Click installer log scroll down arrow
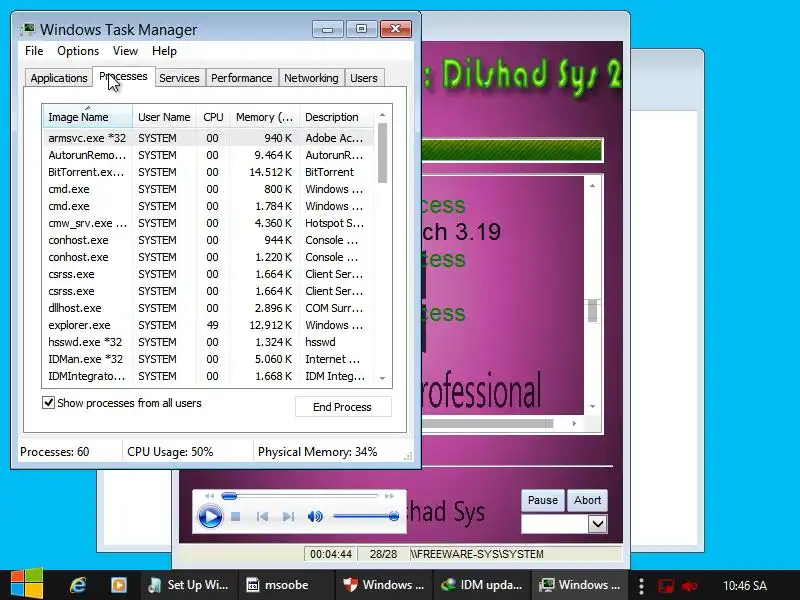This screenshot has width=800, height=600. tap(592, 407)
